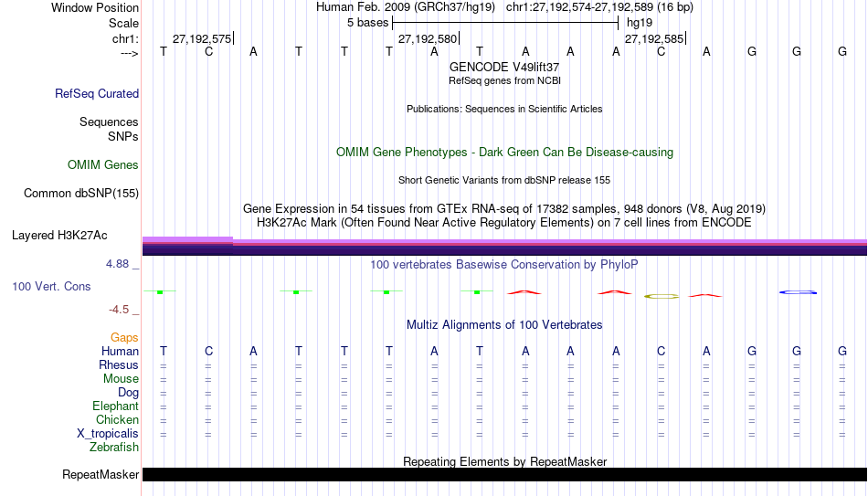Open Publications: Sequences in Scientific Articles title
Viewport: 868px width, 496px height.
(x=504, y=109)
